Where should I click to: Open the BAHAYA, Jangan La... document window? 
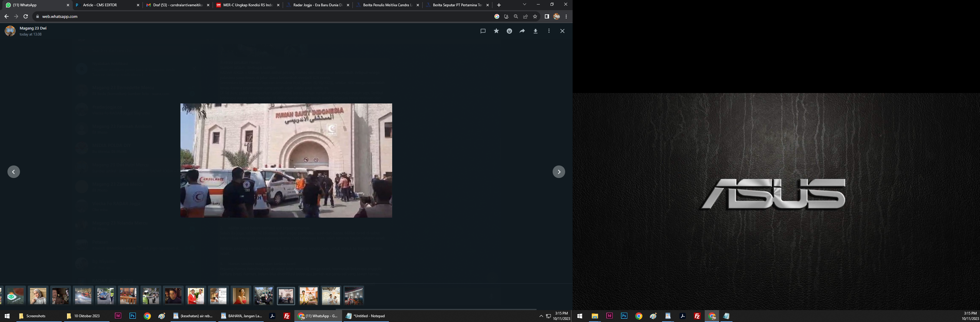(x=241, y=316)
